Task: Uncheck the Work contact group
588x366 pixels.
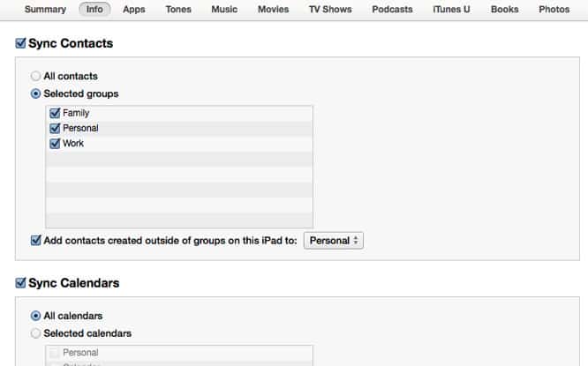Action: (x=56, y=143)
